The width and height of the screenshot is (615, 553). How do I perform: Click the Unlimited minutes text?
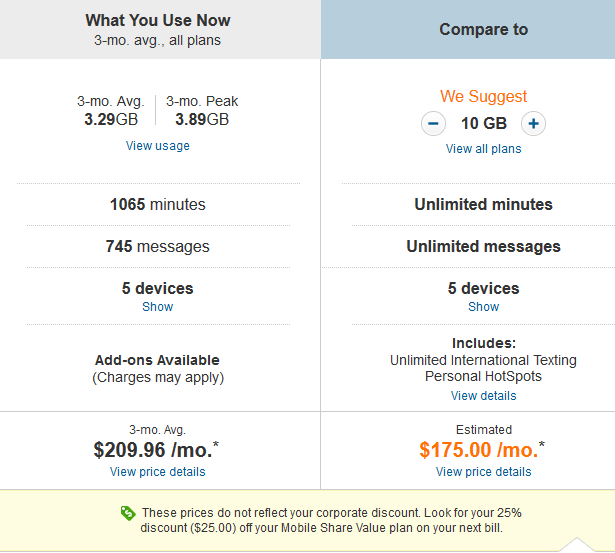point(484,204)
